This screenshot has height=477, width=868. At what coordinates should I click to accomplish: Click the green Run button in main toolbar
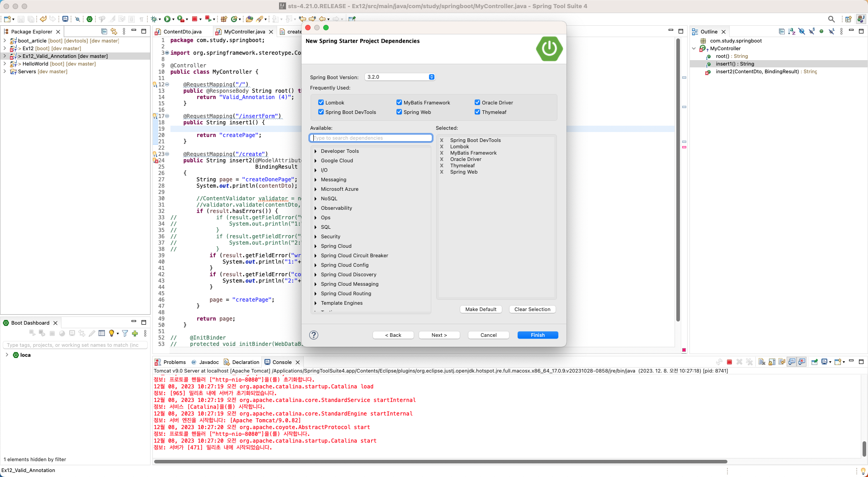pos(167,19)
